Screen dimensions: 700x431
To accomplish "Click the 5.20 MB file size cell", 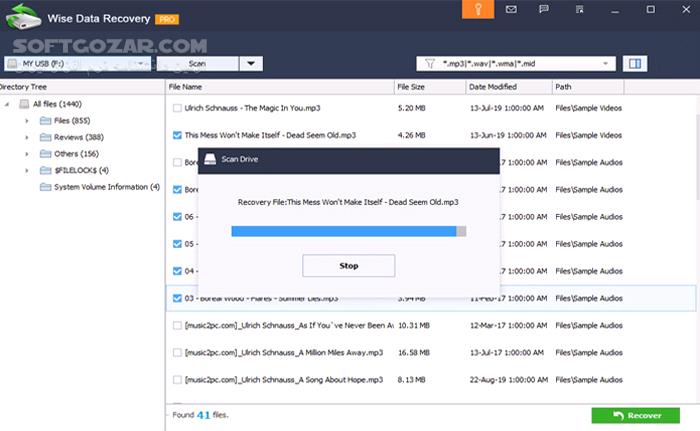I will click(x=412, y=108).
